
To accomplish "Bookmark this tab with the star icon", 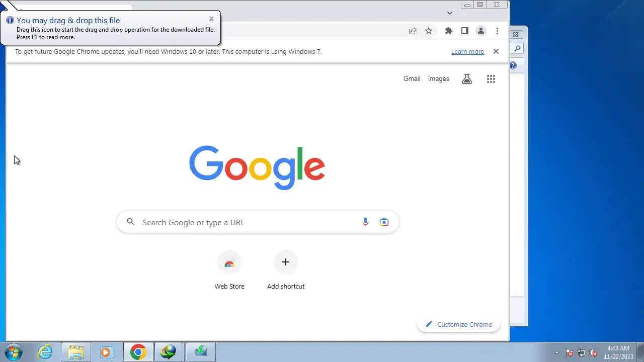I will [x=429, y=31].
